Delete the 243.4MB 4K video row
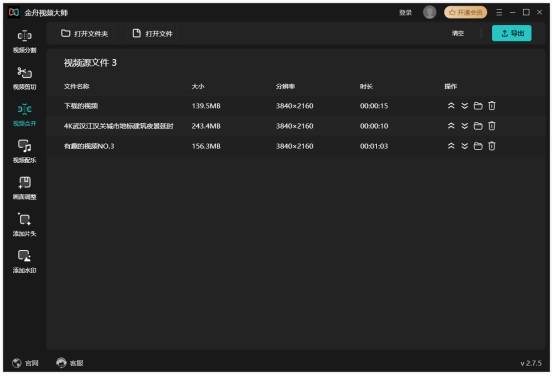This screenshot has height=376, width=553. pyautogui.click(x=492, y=126)
